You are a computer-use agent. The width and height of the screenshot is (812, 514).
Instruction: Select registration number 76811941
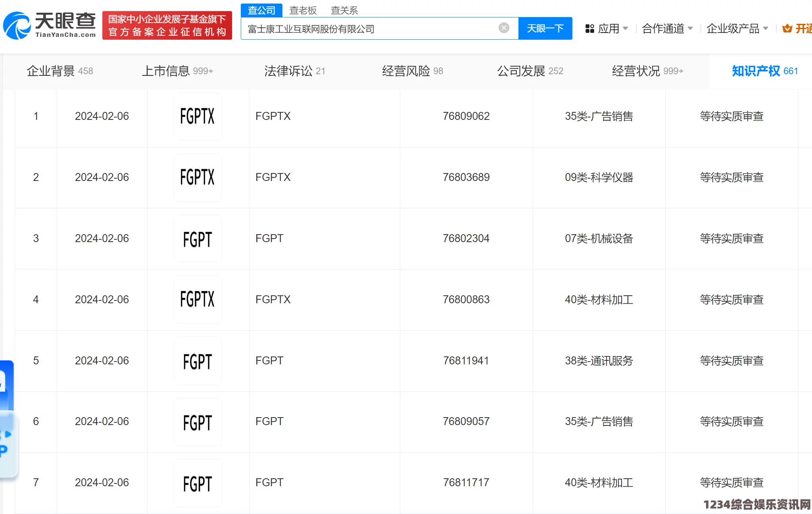tap(466, 361)
